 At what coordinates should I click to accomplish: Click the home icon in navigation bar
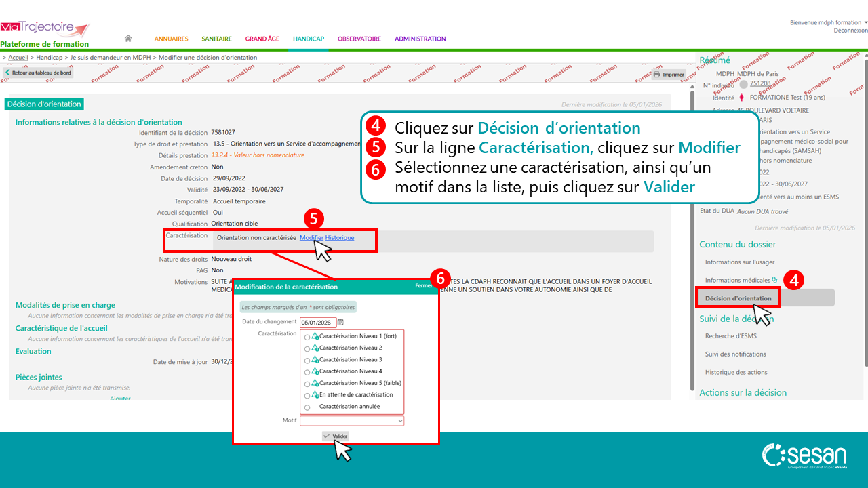128,39
